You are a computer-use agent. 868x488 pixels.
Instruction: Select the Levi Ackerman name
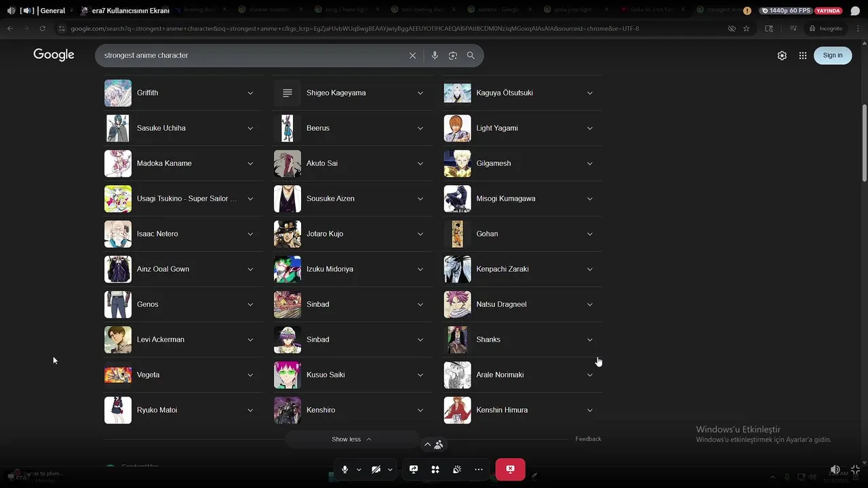click(x=161, y=340)
